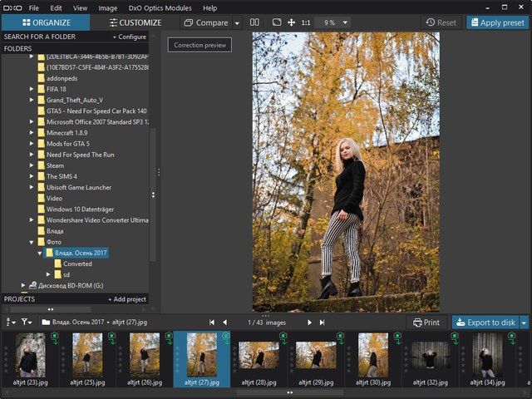Expand the sd subfolder
Image resolution: width=532 pixels, height=399 pixels.
coord(48,273)
